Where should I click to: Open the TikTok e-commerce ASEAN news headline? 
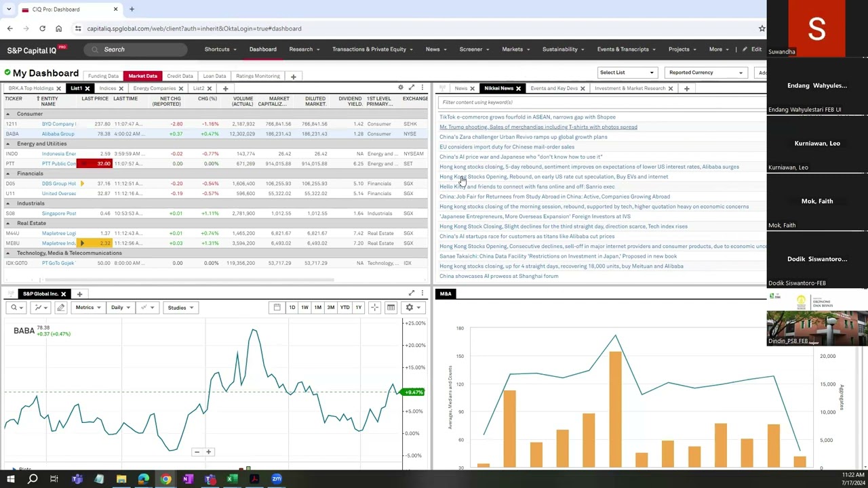[528, 117]
